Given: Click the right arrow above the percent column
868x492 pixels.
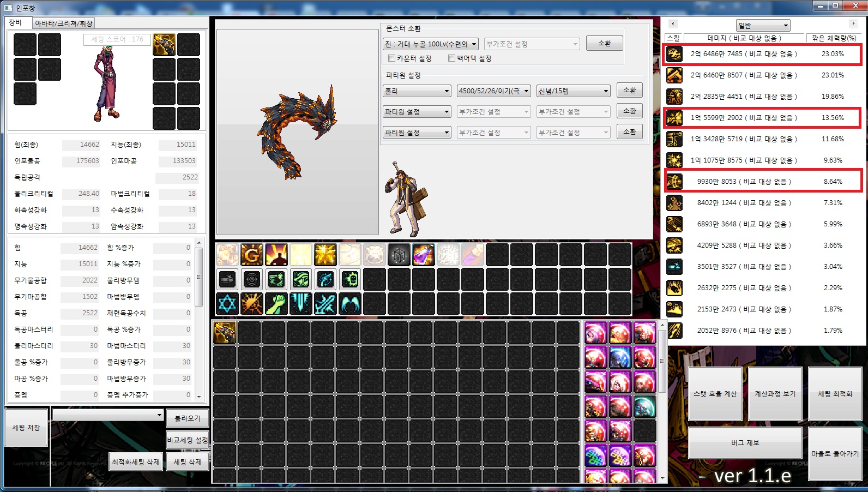Looking at the screenshot, I should [x=853, y=24].
